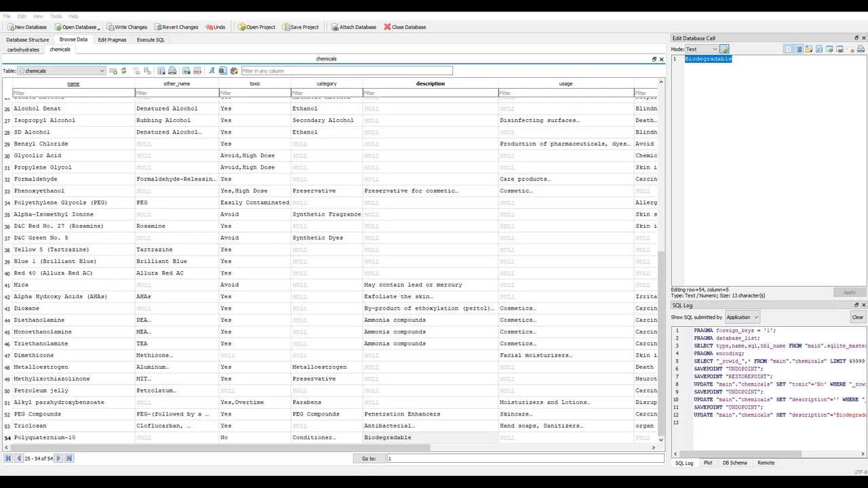868x488 pixels.
Task: Open the Show SQL submitted by dropdown
Action: coord(742,317)
